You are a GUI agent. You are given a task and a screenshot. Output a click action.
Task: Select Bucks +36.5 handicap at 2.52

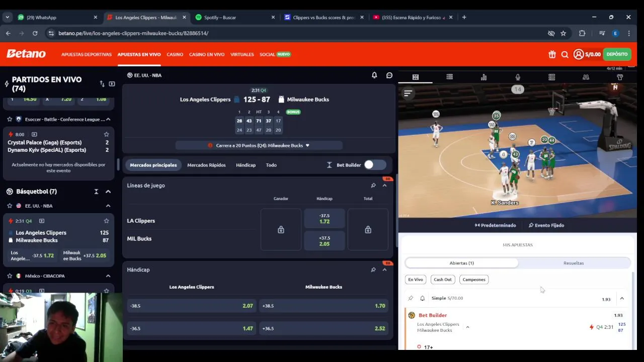(324, 328)
